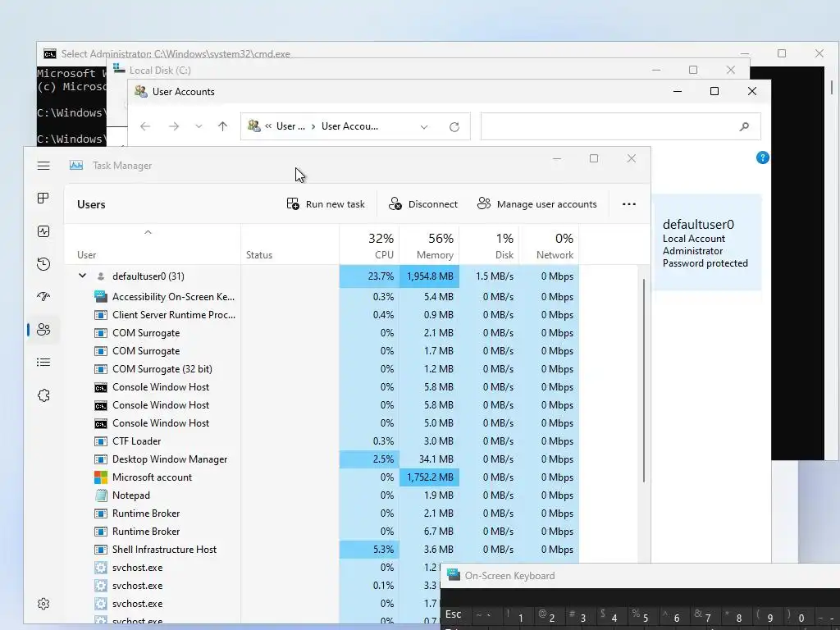Click the Microsoft account colorful icon

point(101,477)
